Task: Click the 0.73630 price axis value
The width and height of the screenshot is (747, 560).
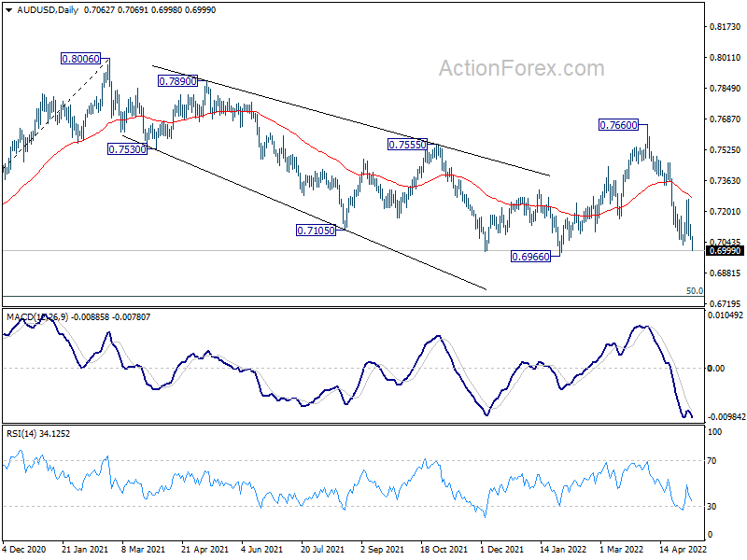Action: 726,181
